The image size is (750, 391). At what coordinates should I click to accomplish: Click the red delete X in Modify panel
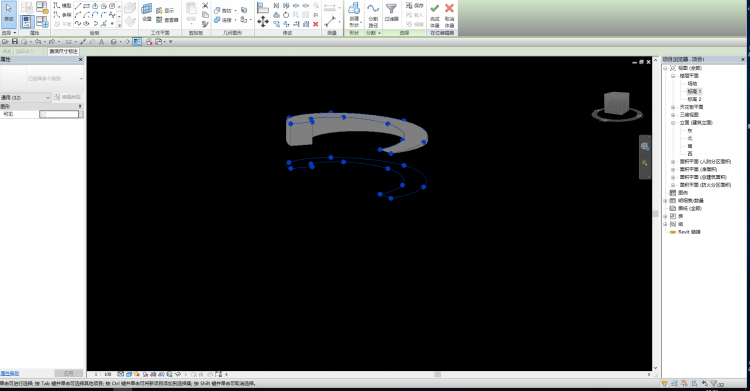(x=316, y=24)
